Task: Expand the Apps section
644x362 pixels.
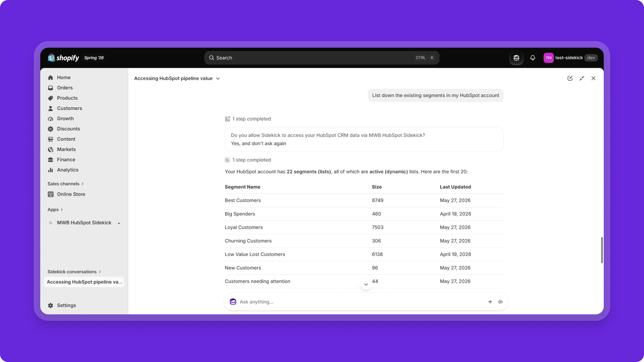Action: (x=55, y=209)
